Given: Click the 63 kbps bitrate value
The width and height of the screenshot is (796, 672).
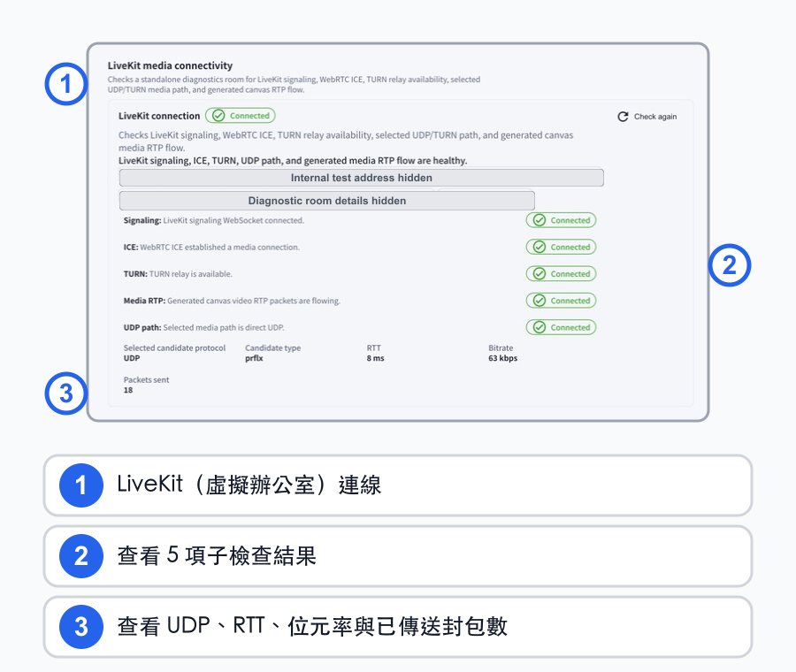Looking at the screenshot, I should point(503,358).
